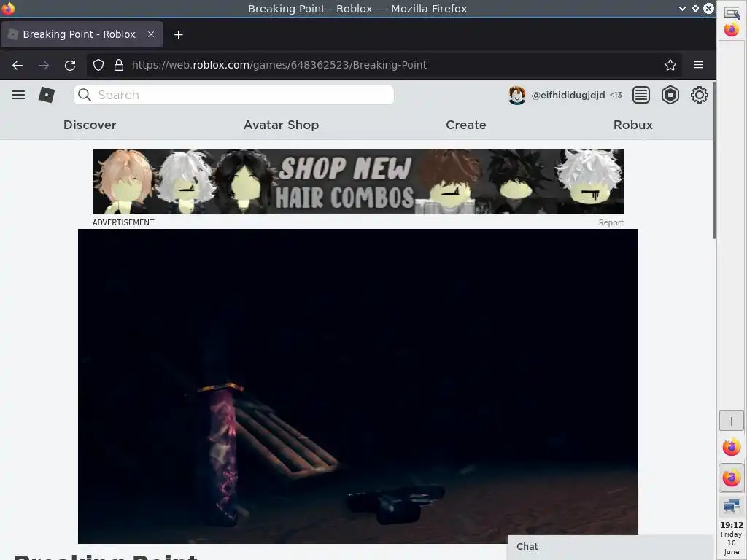The image size is (747, 560).
Task: Open the upper Firefox taskbar entry at bottom of panel
Action: tap(731, 448)
